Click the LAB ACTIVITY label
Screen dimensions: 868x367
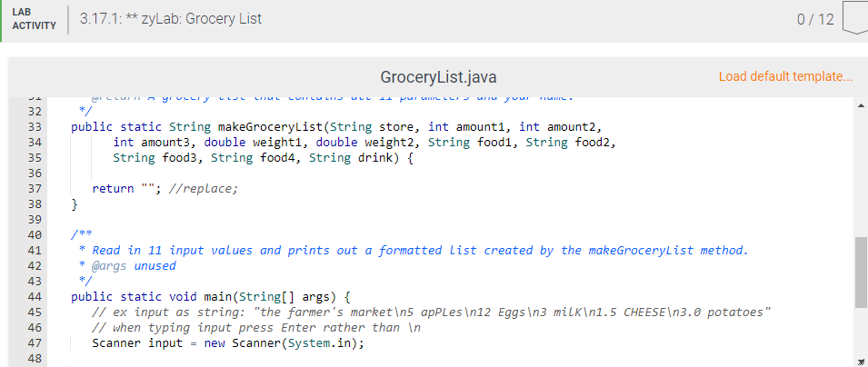click(x=34, y=19)
